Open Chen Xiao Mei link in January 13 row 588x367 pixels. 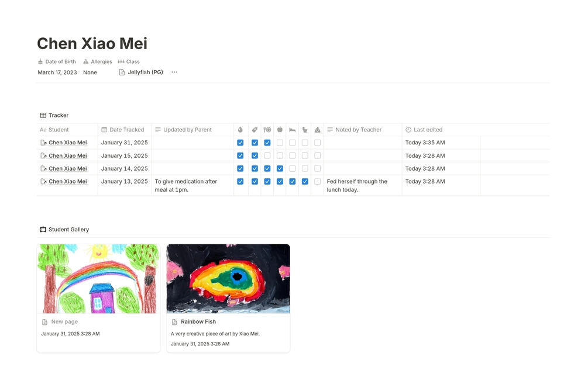(67, 182)
